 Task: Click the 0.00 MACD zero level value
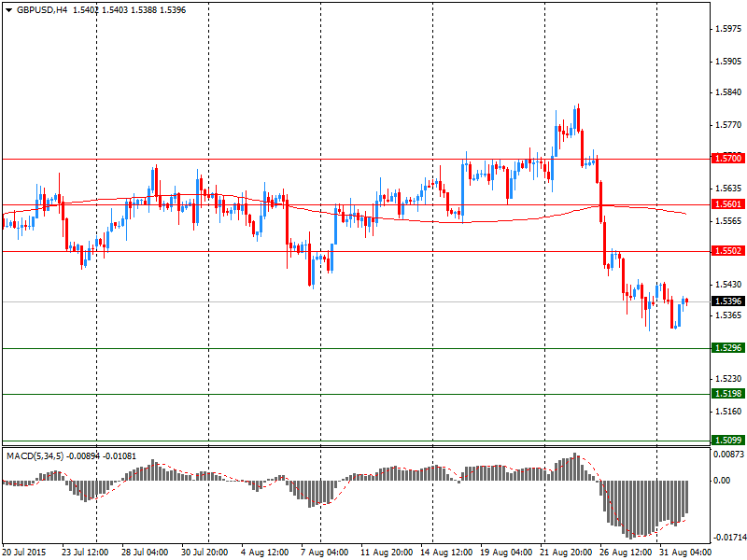coord(722,481)
